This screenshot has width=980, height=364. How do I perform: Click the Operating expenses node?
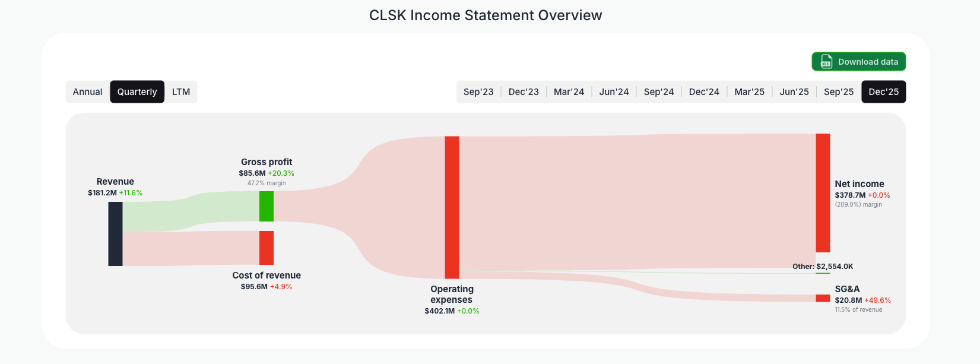(452, 207)
